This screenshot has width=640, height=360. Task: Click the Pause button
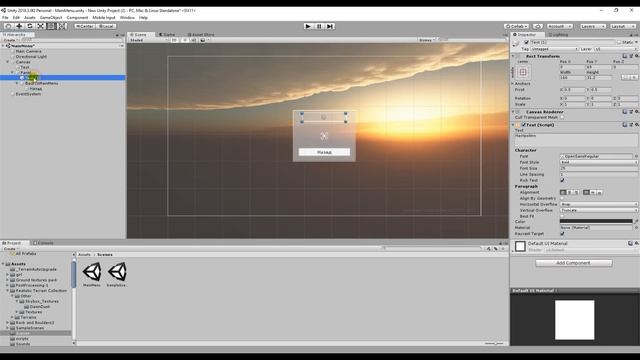(319, 26)
